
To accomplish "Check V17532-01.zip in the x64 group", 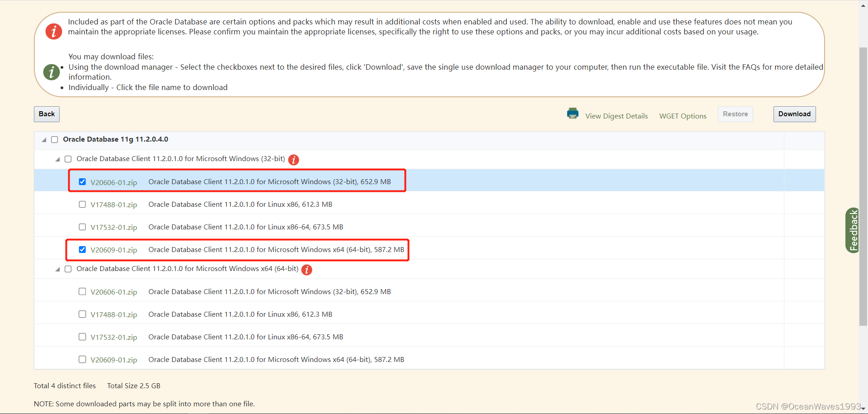I will tap(82, 337).
